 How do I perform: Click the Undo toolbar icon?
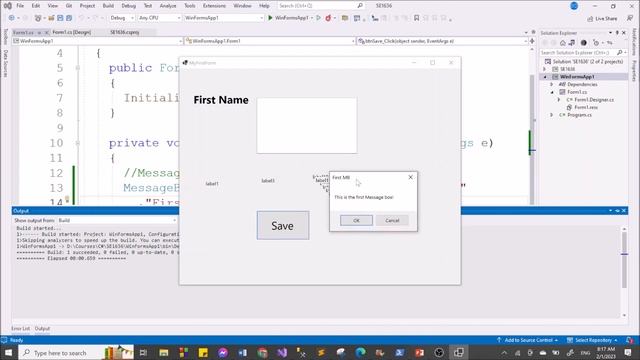81,18
